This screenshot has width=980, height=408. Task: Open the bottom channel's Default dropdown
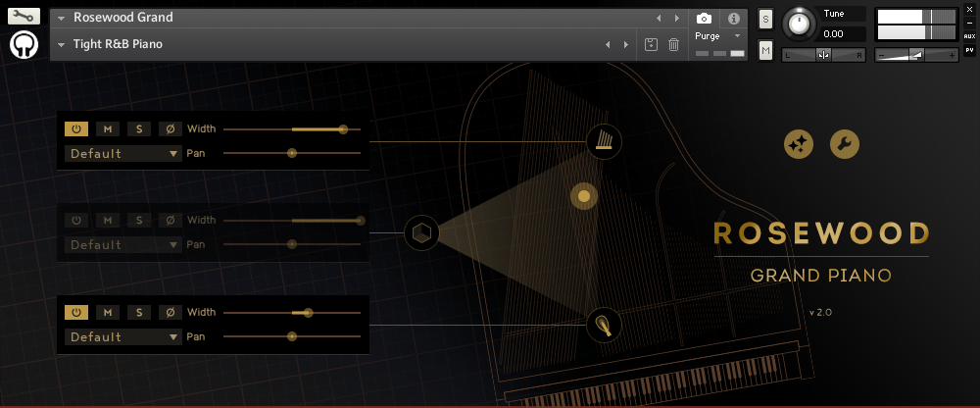coord(123,336)
